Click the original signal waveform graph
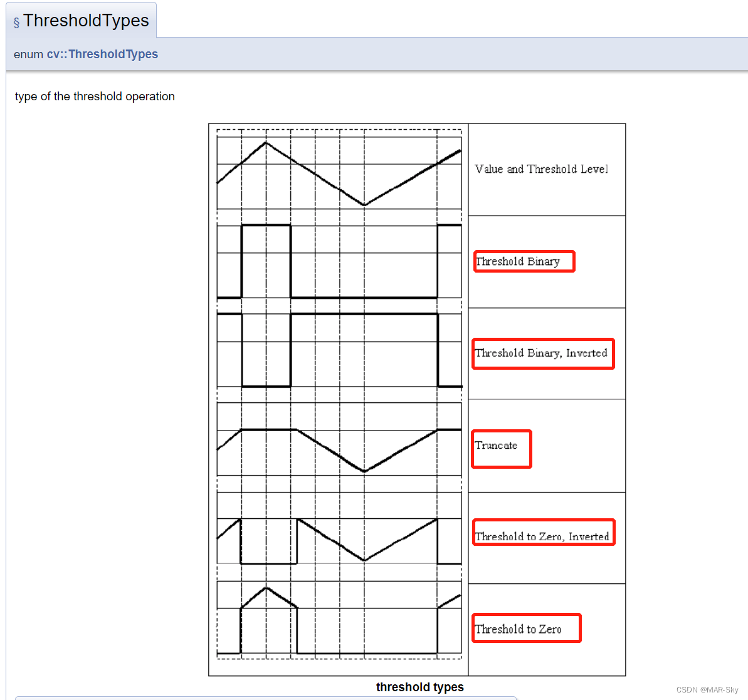 [x=339, y=169]
